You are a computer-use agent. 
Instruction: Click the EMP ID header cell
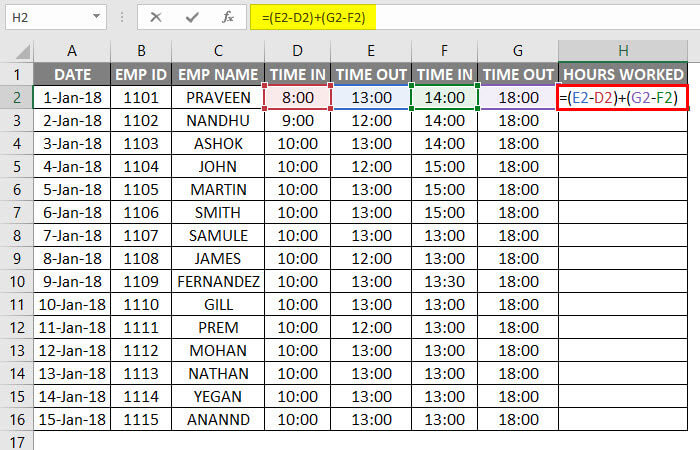pos(141,74)
